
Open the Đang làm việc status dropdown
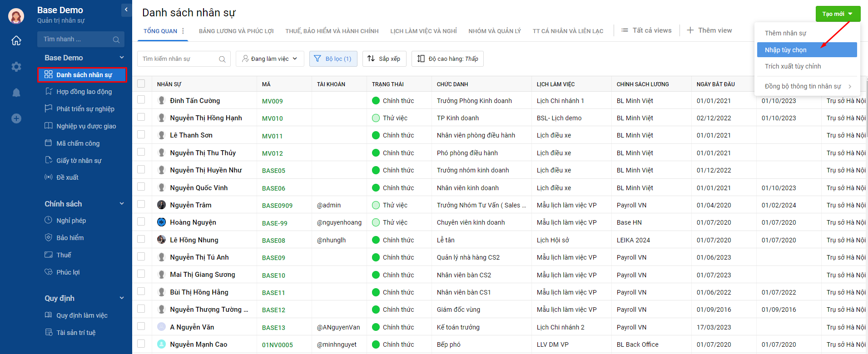[x=270, y=59]
